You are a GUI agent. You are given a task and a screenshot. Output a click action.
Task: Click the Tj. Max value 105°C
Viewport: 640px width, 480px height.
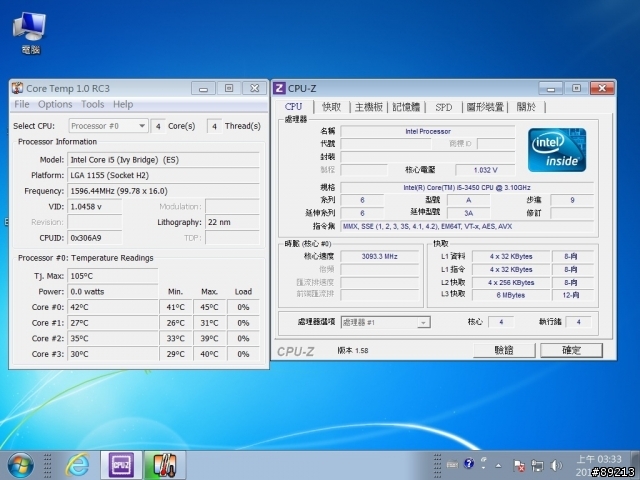pyautogui.click(x=113, y=276)
